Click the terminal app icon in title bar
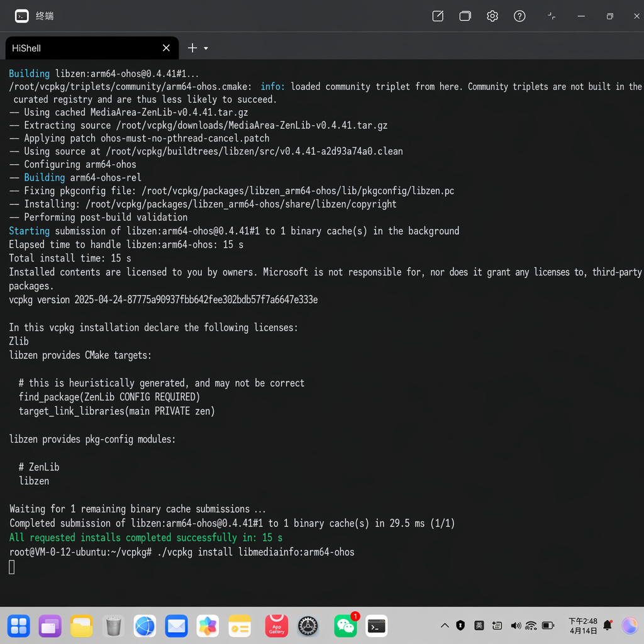This screenshot has height=644, width=644. [x=22, y=16]
